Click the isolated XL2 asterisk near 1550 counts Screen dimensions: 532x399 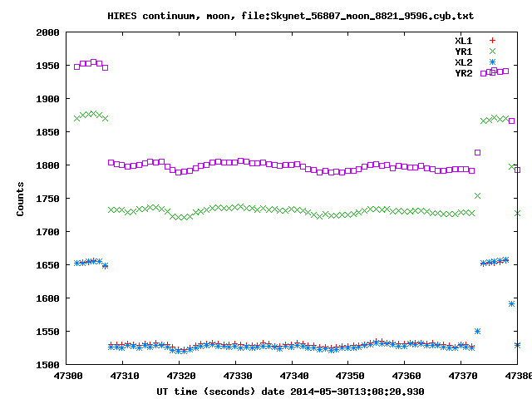(x=477, y=331)
